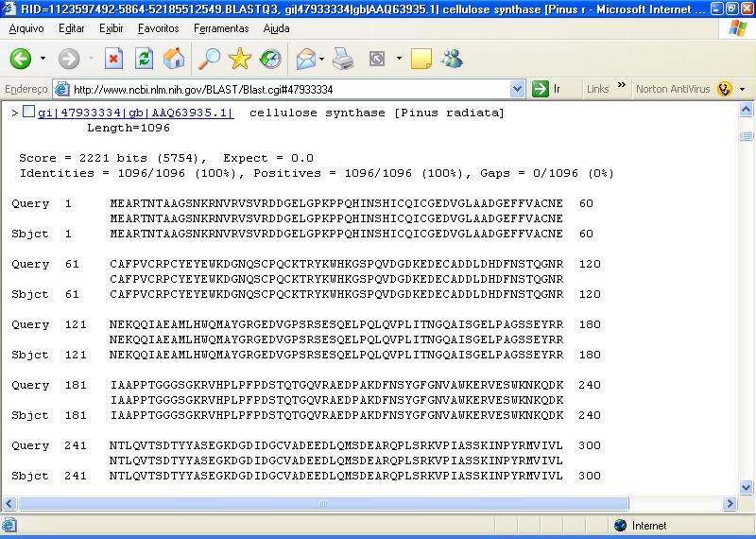Go to Home page icon
This screenshot has height=539, width=756.
coord(174,59)
